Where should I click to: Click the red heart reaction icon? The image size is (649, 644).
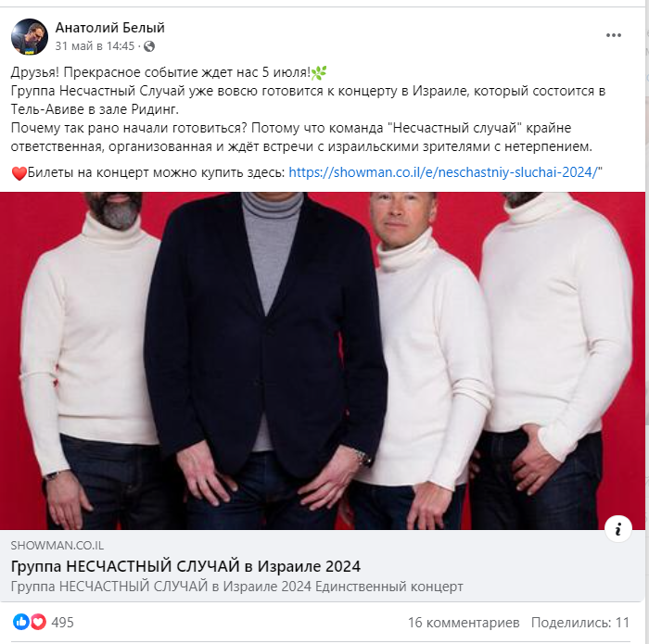(x=38, y=622)
